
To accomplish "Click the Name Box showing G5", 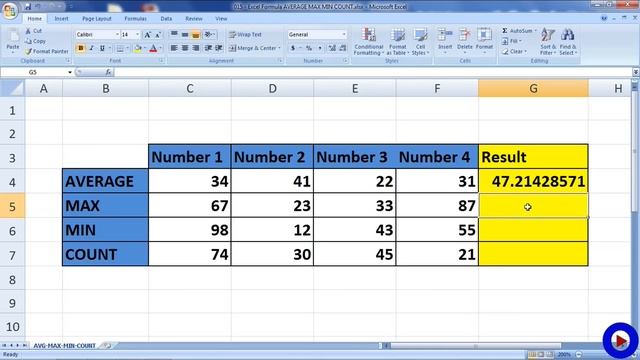I will coord(33,72).
